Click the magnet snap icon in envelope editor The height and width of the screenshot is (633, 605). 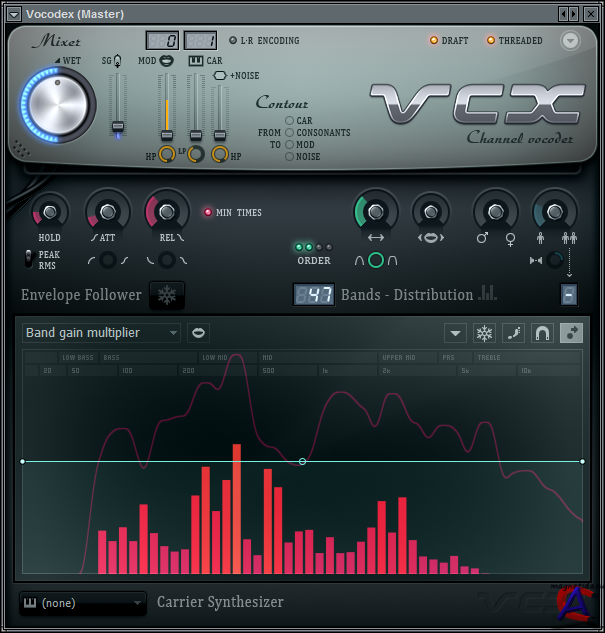tap(542, 333)
